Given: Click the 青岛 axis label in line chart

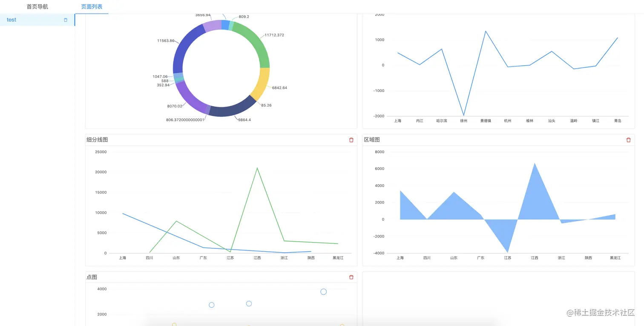Looking at the screenshot, I should pyautogui.click(x=617, y=121).
